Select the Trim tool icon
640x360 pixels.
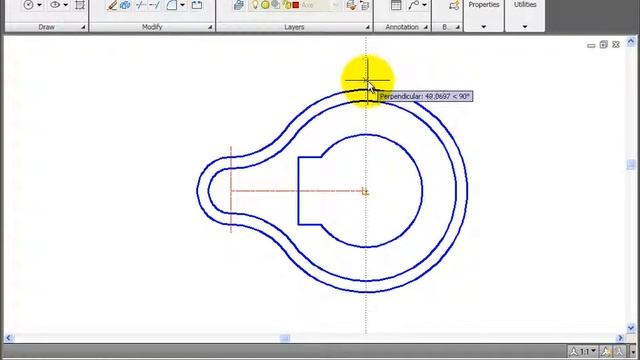(141, 5)
